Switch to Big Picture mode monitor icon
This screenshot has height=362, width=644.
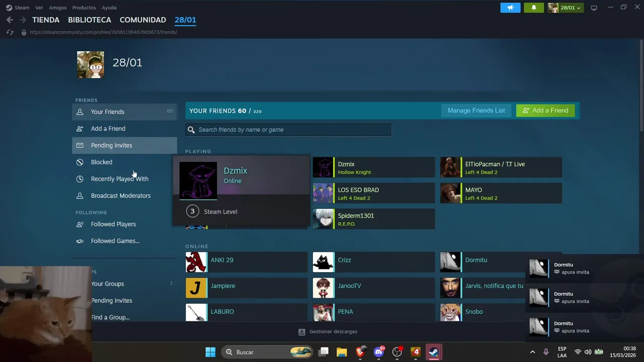(x=594, y=8)
